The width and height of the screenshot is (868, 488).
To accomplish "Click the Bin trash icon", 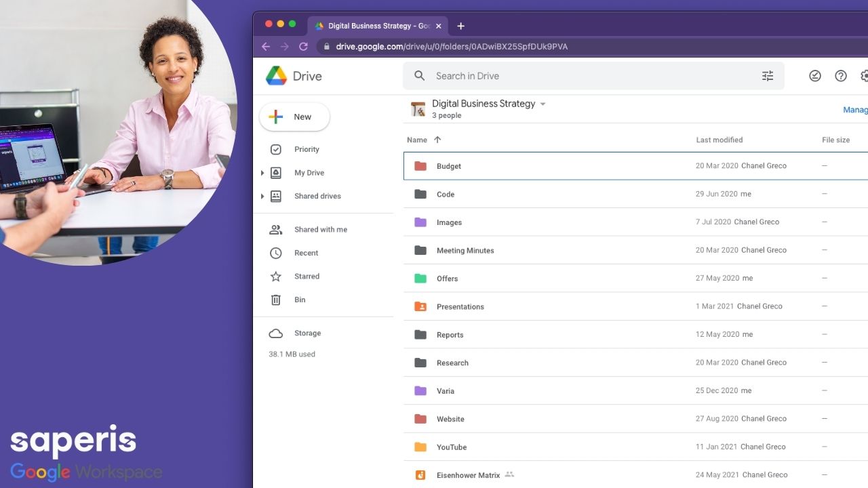I will coord(276,300).
